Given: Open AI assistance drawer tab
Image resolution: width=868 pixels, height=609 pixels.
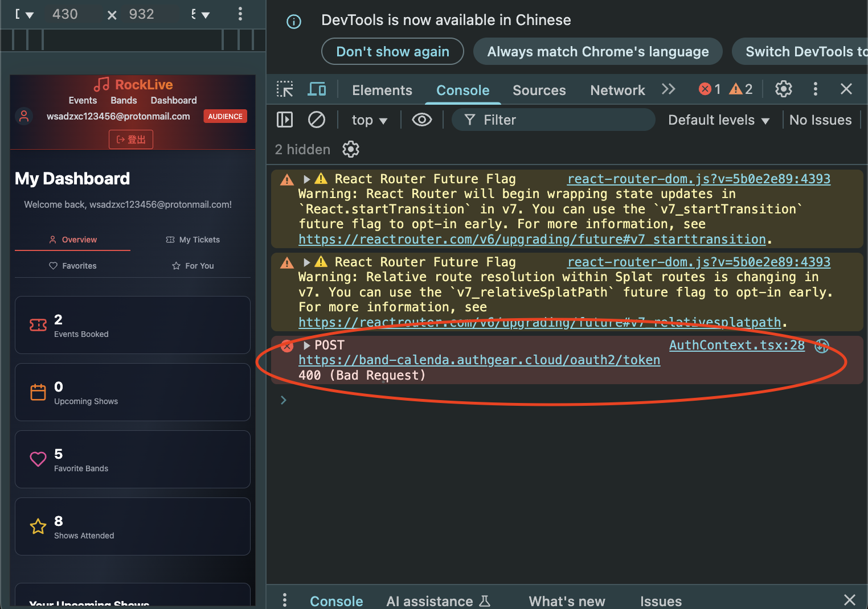Looking at the screenshot, I should pyautogui.click(x=438, y=601).
